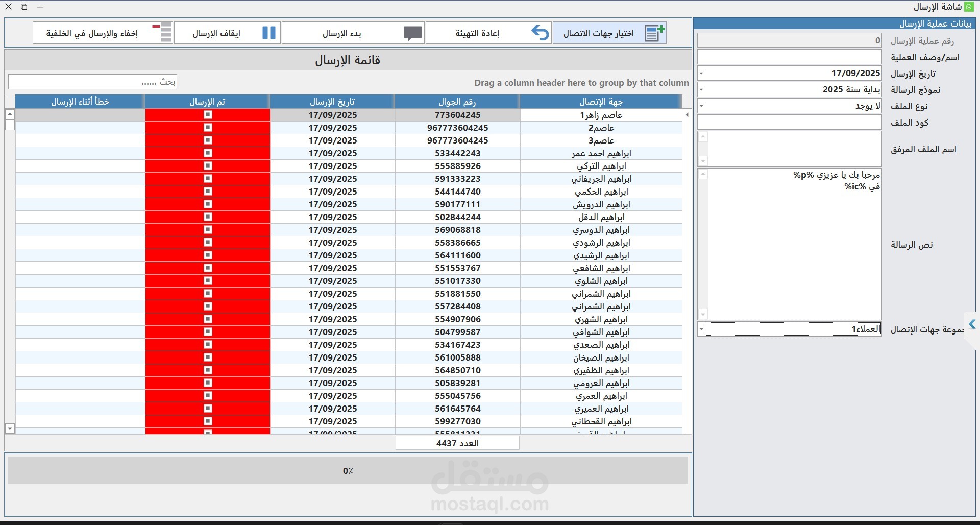Toggle sent checkbox for عاصم3 row
The height and width of the screenshot is (525, 980).
point(208,140)
